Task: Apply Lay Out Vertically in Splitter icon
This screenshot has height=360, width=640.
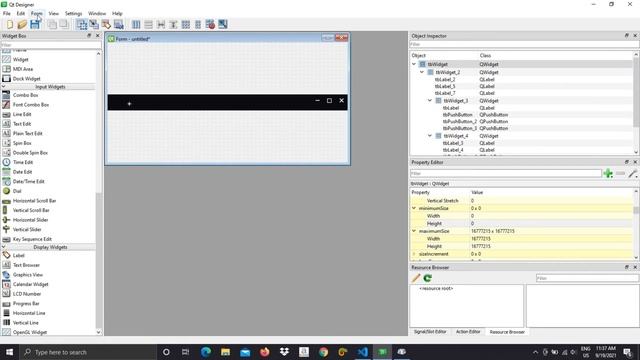Action: (173, 24)
